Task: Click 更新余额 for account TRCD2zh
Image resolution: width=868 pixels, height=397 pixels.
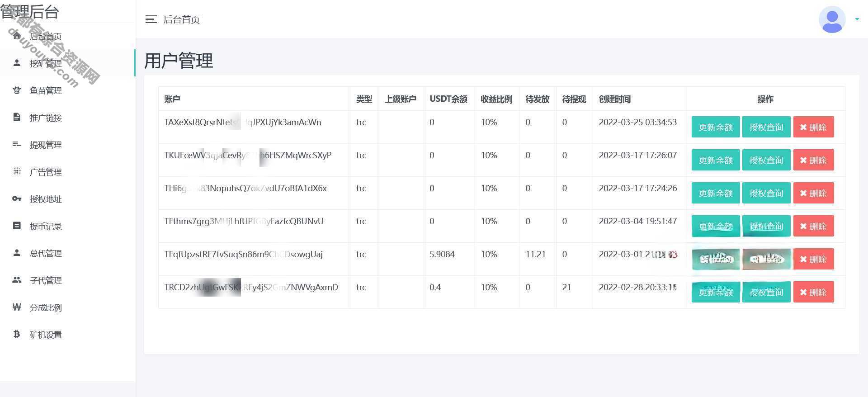Action: coord(716,292)
